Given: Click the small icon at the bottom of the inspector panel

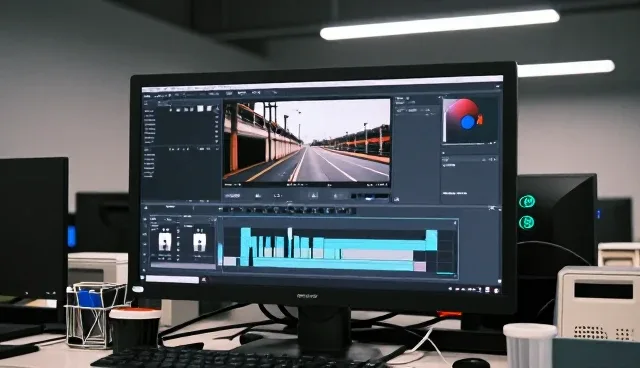Looking at the screenshot, I should tap(396, 200).
